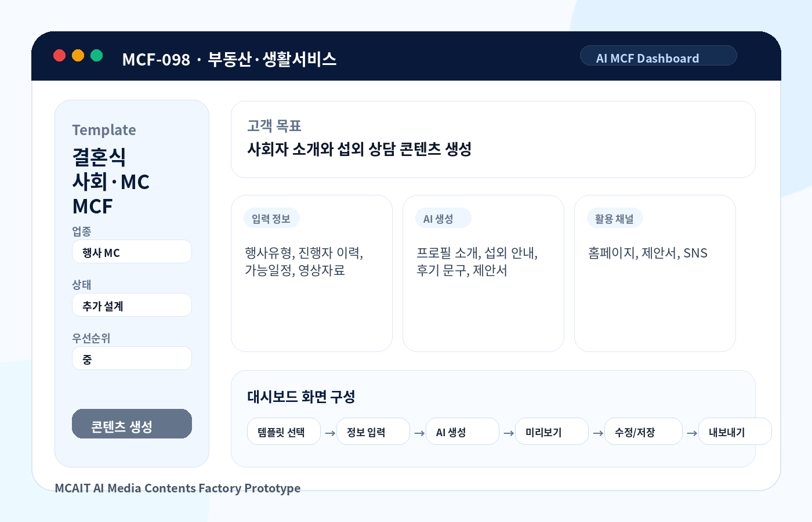Viewport: 812px width, 522px height.
Task: Click the title MCF-098 · 부동산·생활서비스
Action: 229,59
